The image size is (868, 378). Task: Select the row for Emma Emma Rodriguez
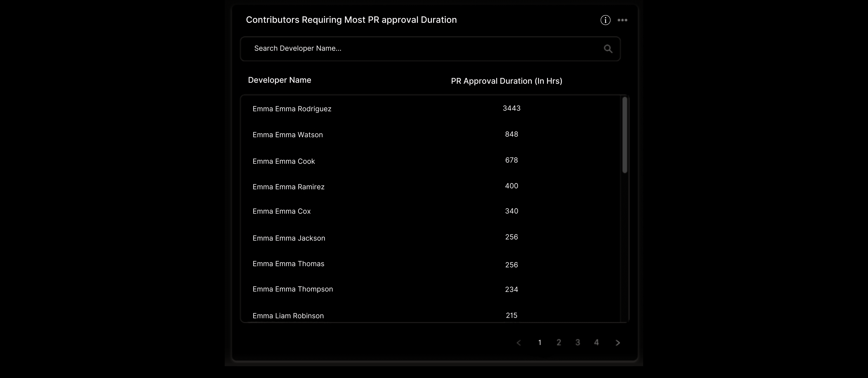click(292, 109)
